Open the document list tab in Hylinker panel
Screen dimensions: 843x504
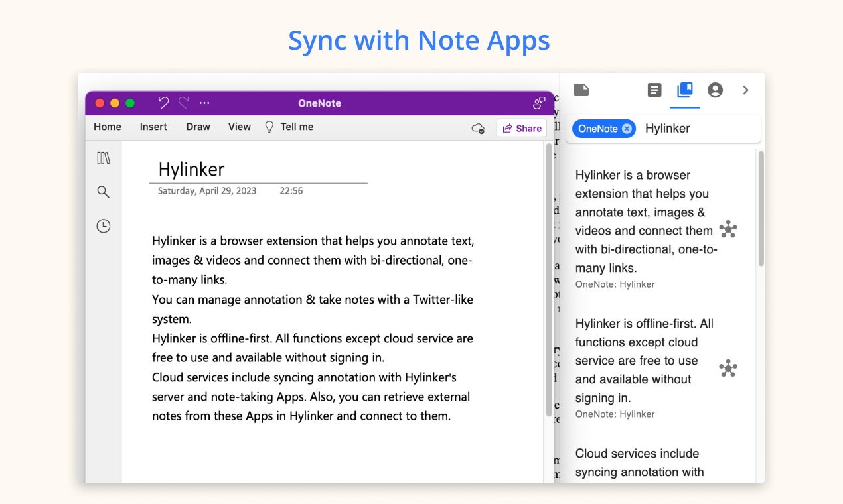click(654, 90)
